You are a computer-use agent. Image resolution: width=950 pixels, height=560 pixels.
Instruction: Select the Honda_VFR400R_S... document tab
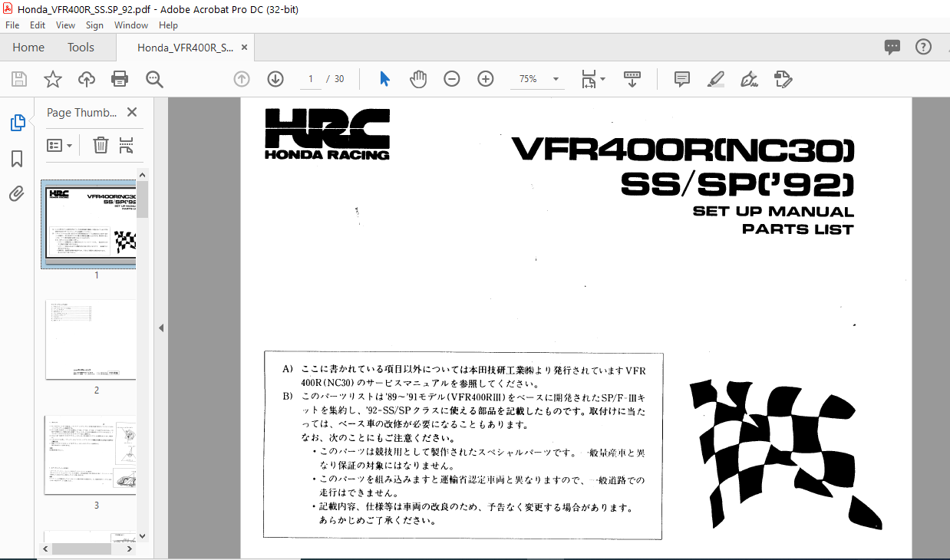point(185,48)
